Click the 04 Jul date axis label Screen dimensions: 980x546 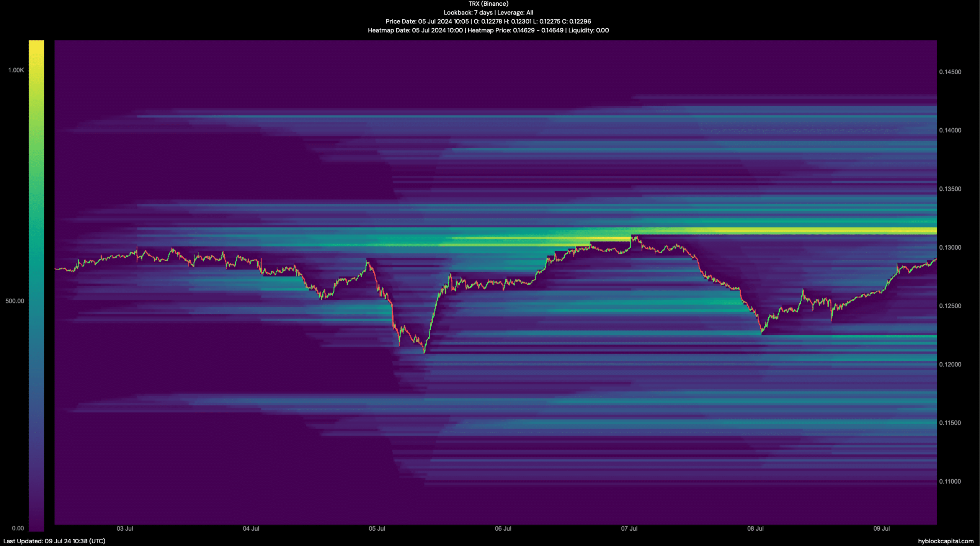point(251,528)
